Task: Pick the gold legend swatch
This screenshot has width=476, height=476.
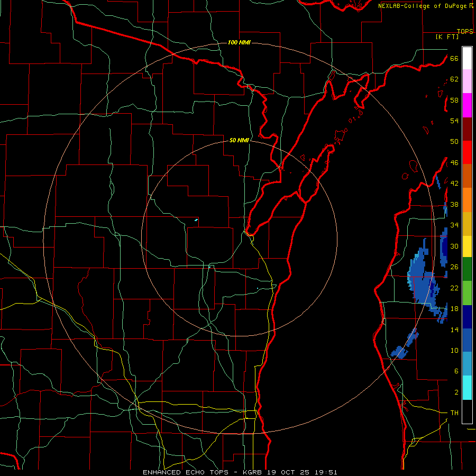Action: point(467,224)
